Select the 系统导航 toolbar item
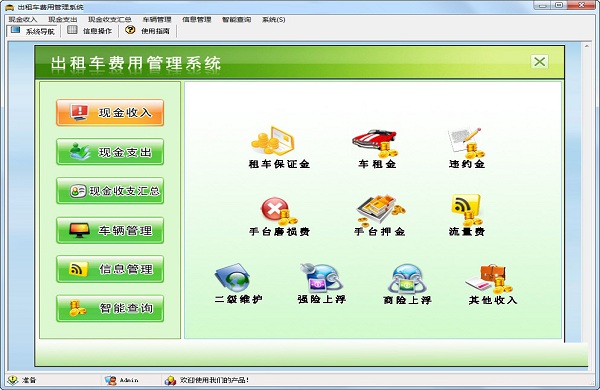Image resolution: width=600 pixels, height=390 pixels. (x=33, y=31)
